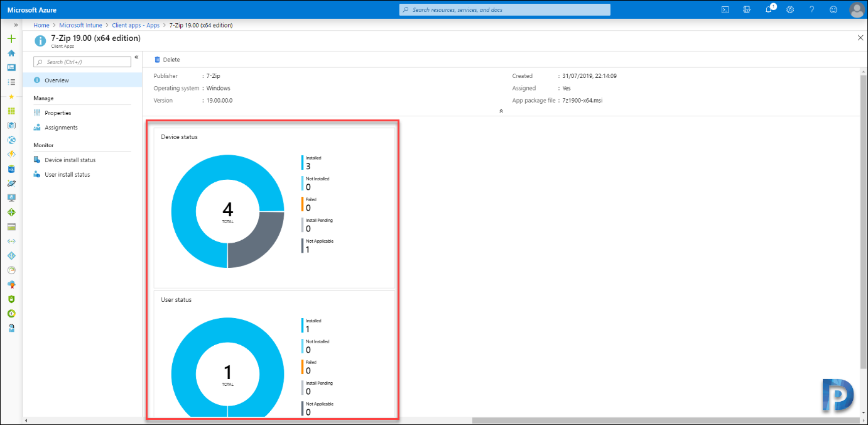Open Azure Cloud Shell from the top bar
The height and width of the screenshot is (425, 868).
(x=725, y=9)
